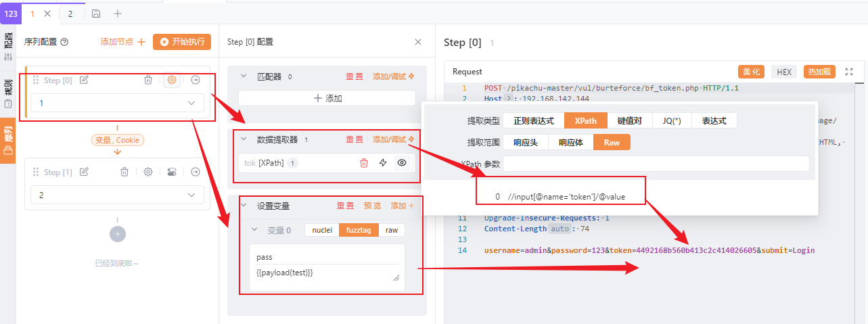868x324 pixels.
Task: Click the save icon in the tab bar
Action: coord(96,14)
